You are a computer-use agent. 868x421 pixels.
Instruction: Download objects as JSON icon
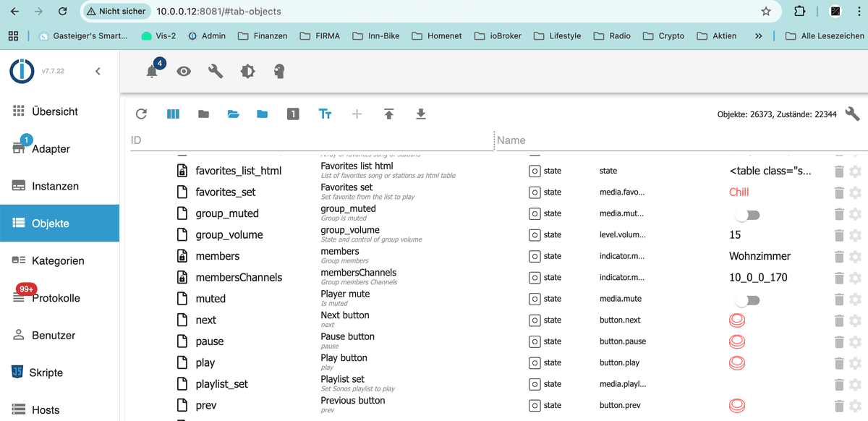pyautogui.click(x=420, y=114)
